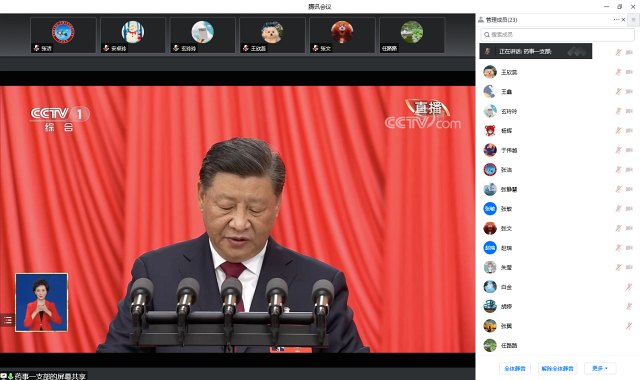Click the green avatar in last member row
This screenshot has height=380, width=640.
[490, 345]
